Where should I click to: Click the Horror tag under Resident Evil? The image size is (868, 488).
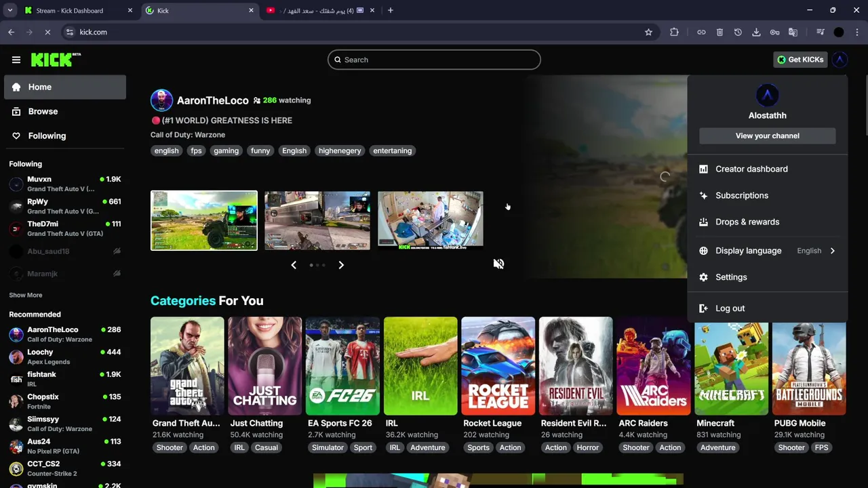pos(587,447)
